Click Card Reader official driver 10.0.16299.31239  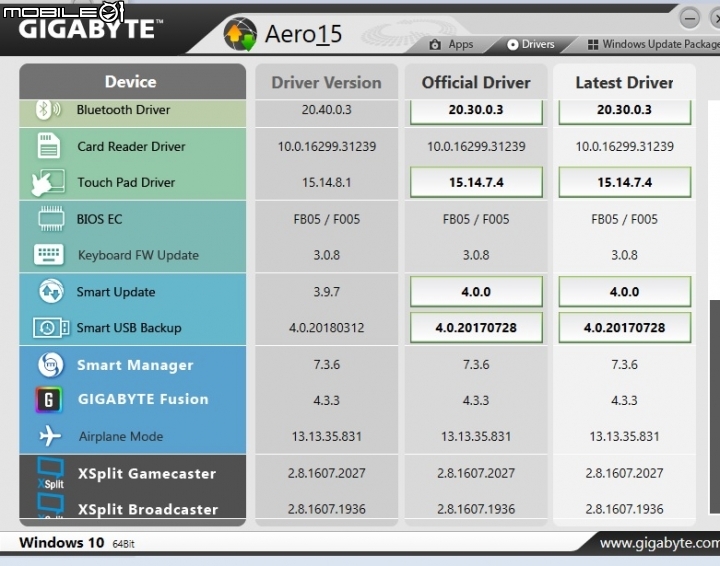tap(476, 146)
